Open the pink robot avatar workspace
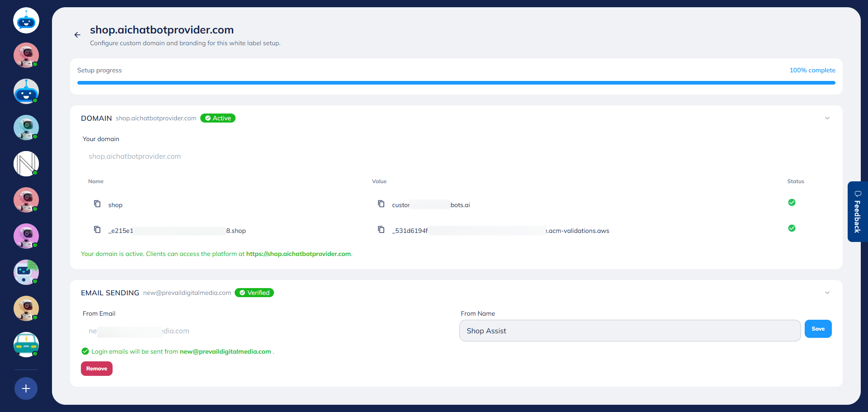 click(x=26, y=55)
